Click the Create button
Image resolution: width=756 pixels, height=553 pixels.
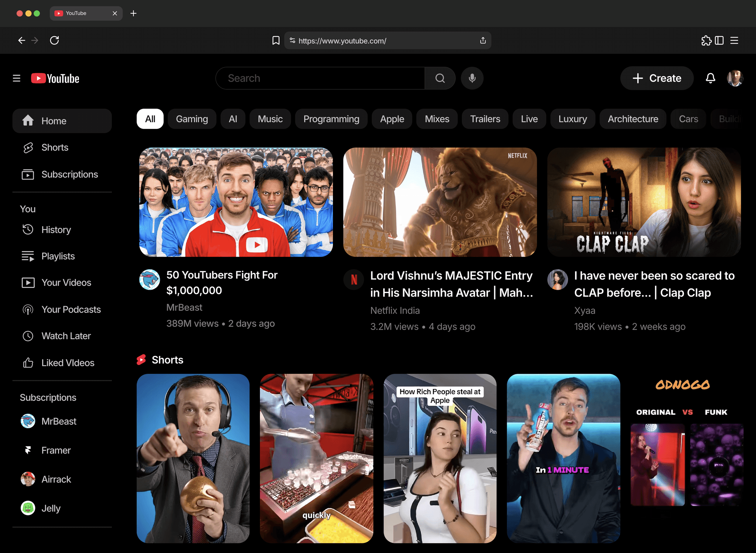pyautogui.click(x=657, y=78)
